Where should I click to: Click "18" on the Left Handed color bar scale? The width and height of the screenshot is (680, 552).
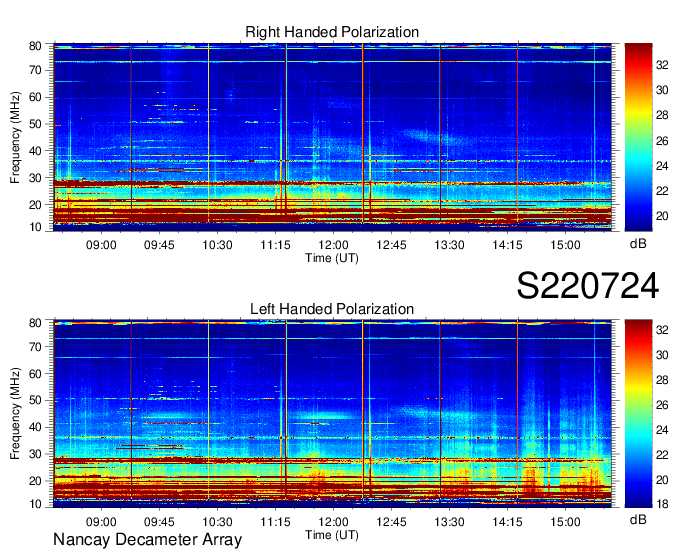(x=662, y=504)
